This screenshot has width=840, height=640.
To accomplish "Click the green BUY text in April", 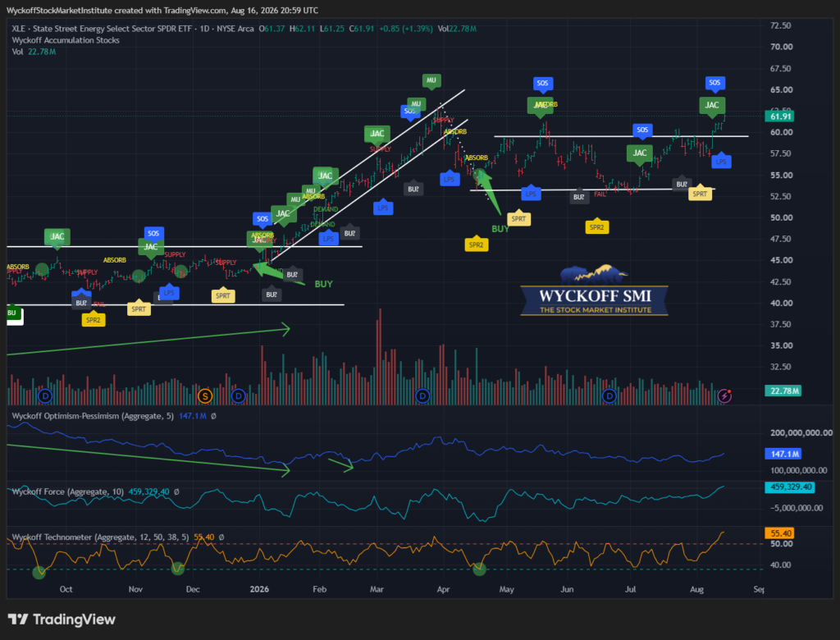I will tap(500, 229).
